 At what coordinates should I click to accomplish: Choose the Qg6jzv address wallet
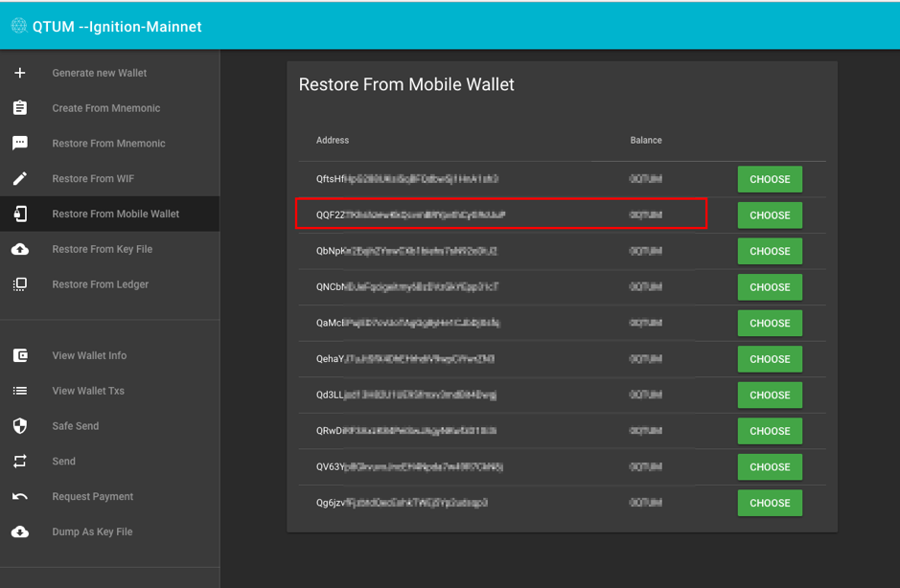[x=770, y=503]
